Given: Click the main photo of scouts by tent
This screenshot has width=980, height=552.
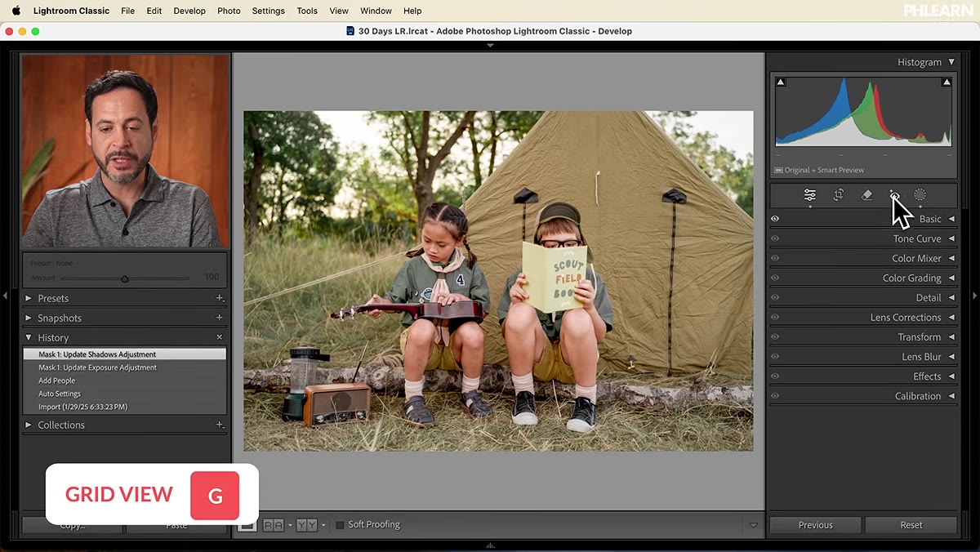Looking at the screenshot, I should 498,281.
